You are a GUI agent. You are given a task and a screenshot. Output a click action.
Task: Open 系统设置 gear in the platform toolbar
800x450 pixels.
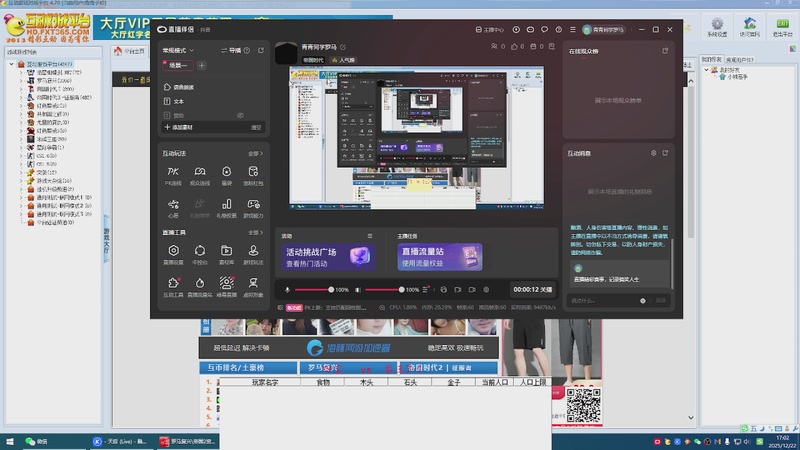pos(717,28)
